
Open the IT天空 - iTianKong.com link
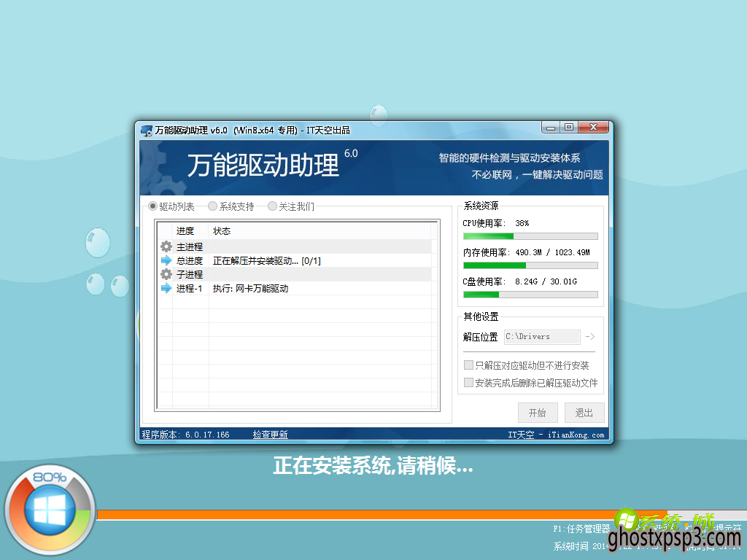click(556, 435)
